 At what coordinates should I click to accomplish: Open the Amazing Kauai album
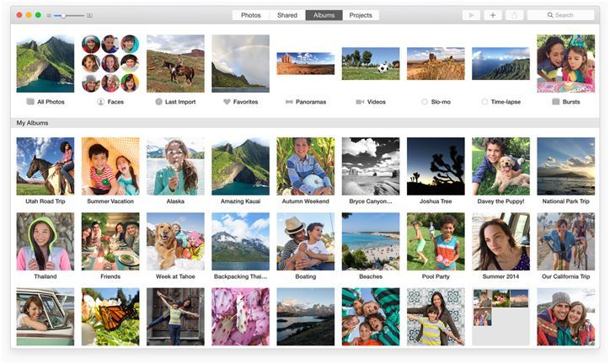click(x=240, y=166)
